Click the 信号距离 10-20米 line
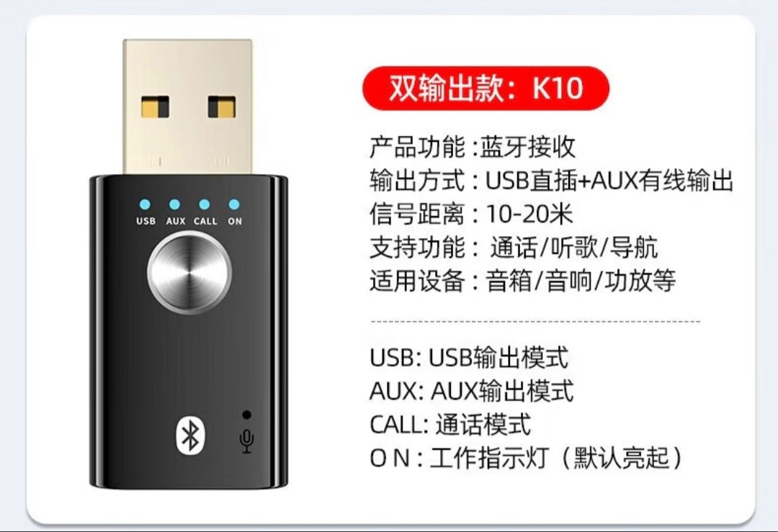The width and height of the screenshot is (778, 532). [x=471, y=214]
